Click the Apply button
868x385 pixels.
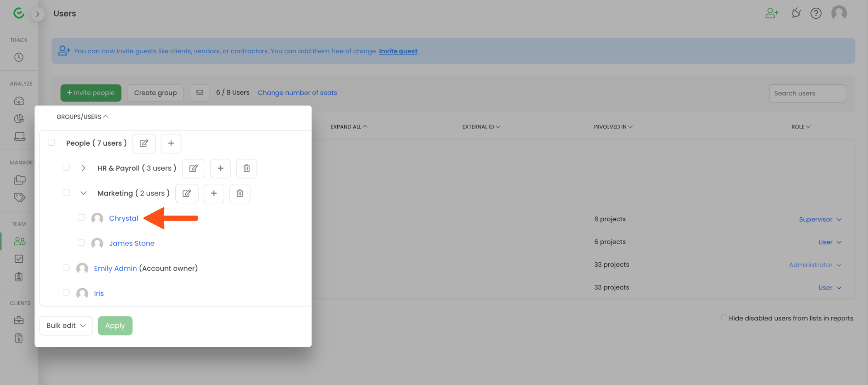pyautogui.click(x=115, y=326)
